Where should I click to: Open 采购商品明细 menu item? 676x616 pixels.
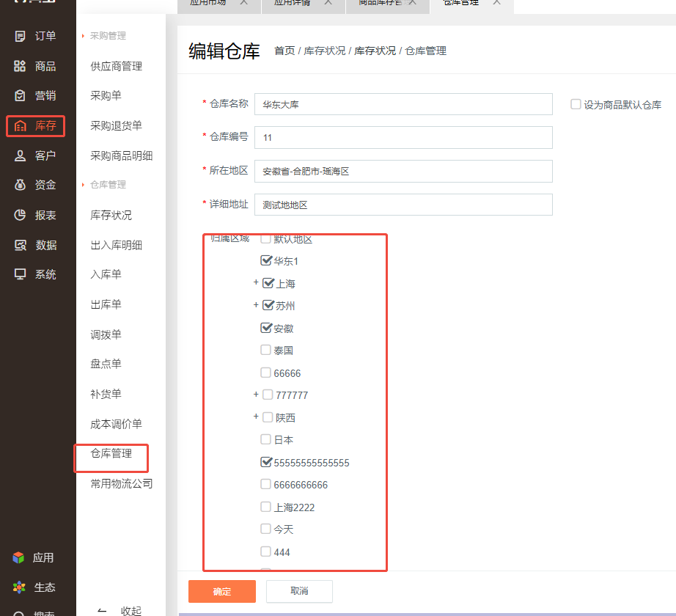tap(122, 155)
